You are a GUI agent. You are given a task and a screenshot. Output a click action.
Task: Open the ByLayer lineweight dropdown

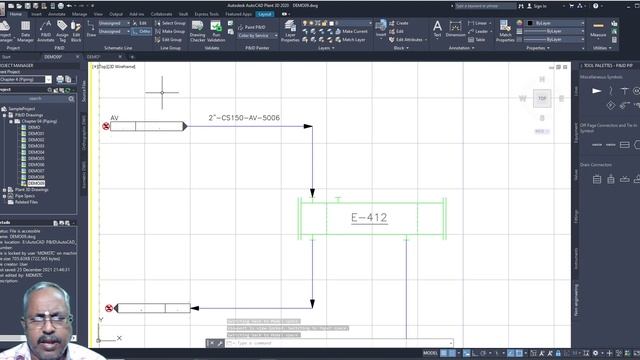point(553,31)
